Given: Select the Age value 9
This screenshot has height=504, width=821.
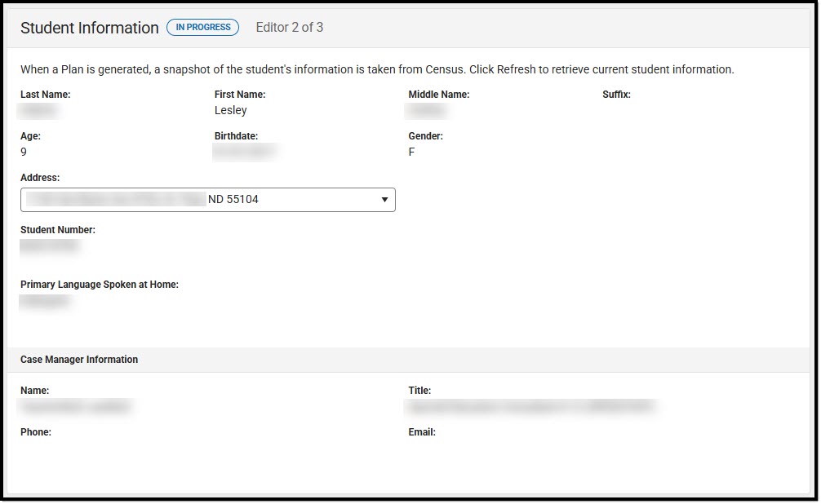Looking at the screenshot, I should point(23,152).
